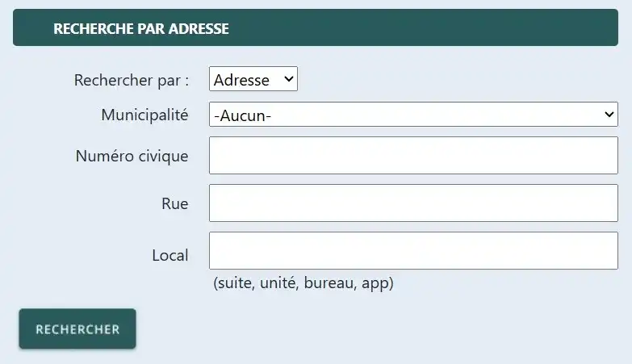Click the "Local" field label

(x=170, y=256)
